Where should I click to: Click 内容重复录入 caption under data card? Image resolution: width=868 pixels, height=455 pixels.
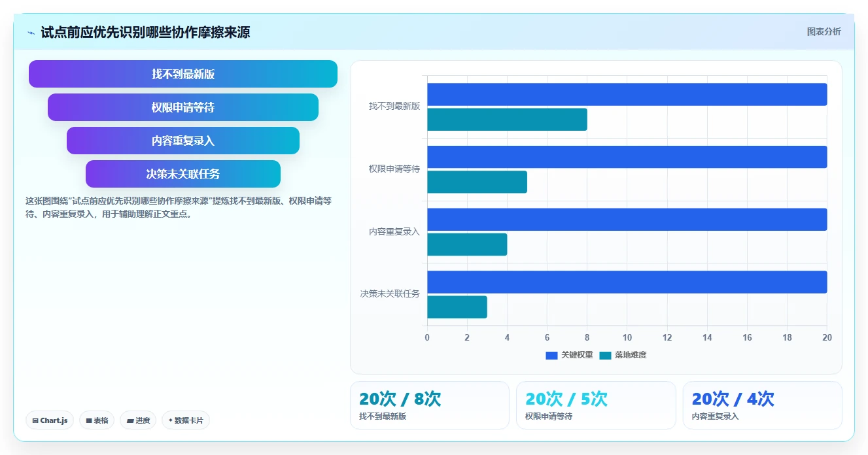(x=715, y=416)
